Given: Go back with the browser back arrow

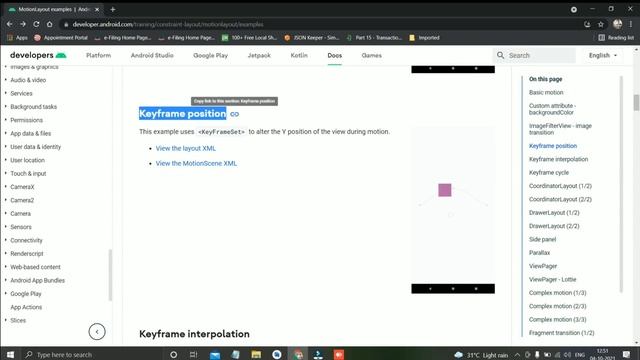Looking at the screenshot, I should tap(9, 24).
